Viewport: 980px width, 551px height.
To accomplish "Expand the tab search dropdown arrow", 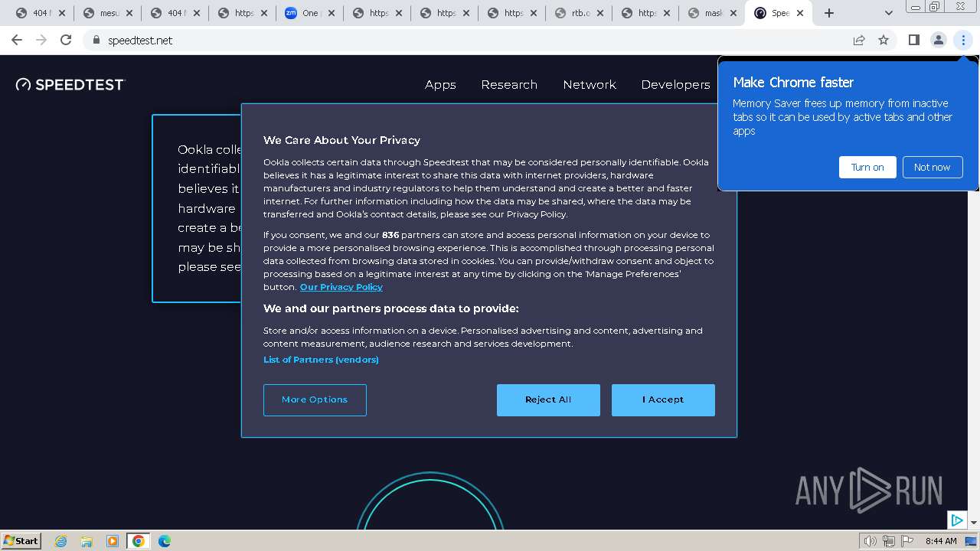I will (x=888, y=13).
